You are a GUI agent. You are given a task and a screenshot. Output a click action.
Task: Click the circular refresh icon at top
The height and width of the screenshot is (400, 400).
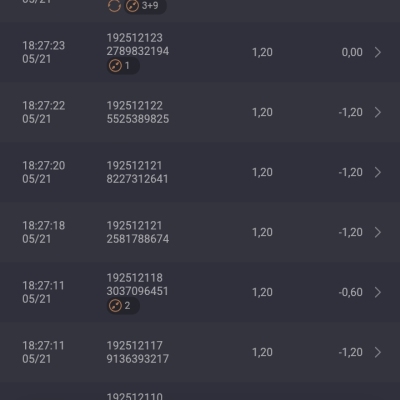pos(114,5)
